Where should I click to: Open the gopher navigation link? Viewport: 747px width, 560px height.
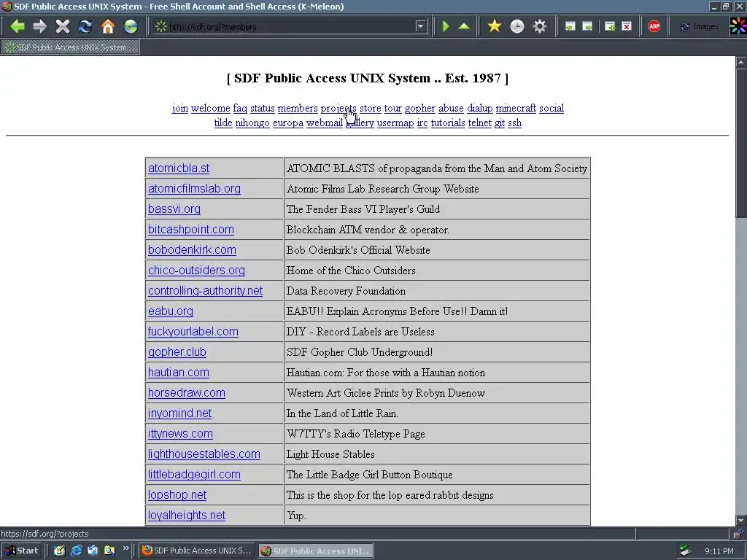tap(420, 108)
